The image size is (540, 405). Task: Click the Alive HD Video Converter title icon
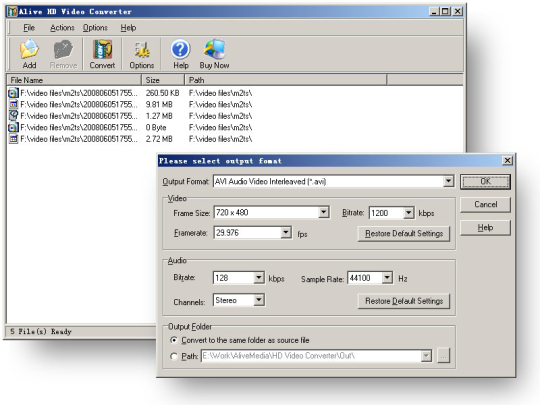pyautogui.click(x=12, y=12)
